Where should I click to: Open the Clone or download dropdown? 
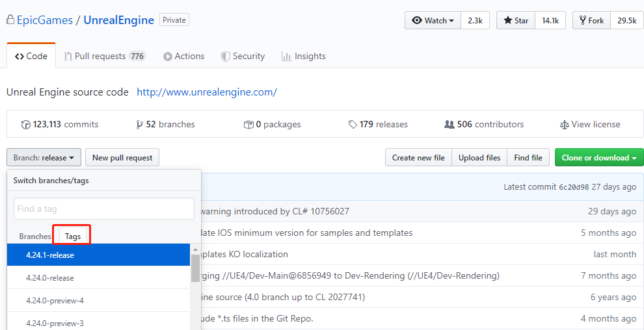point(599,157)
